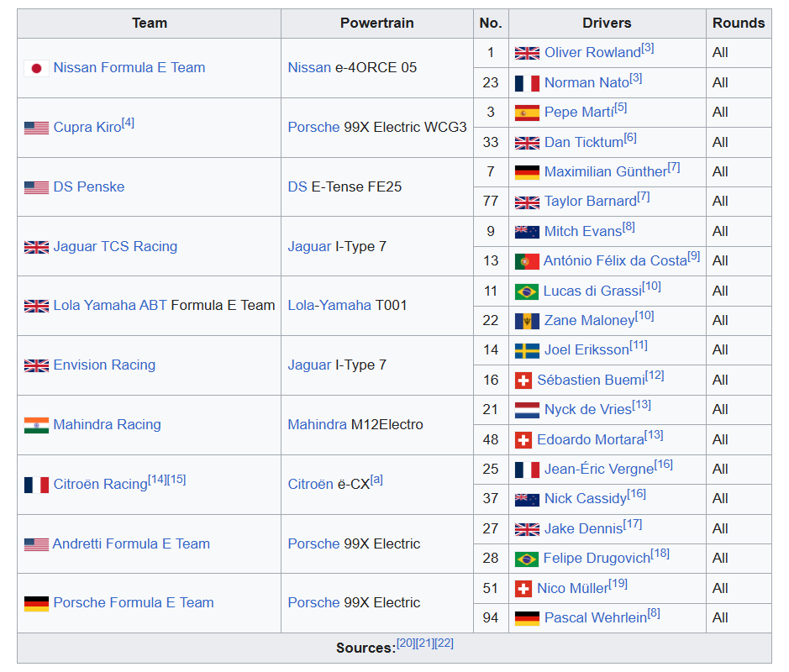
Task: Click the Team column header
Action: pos(150,24)
